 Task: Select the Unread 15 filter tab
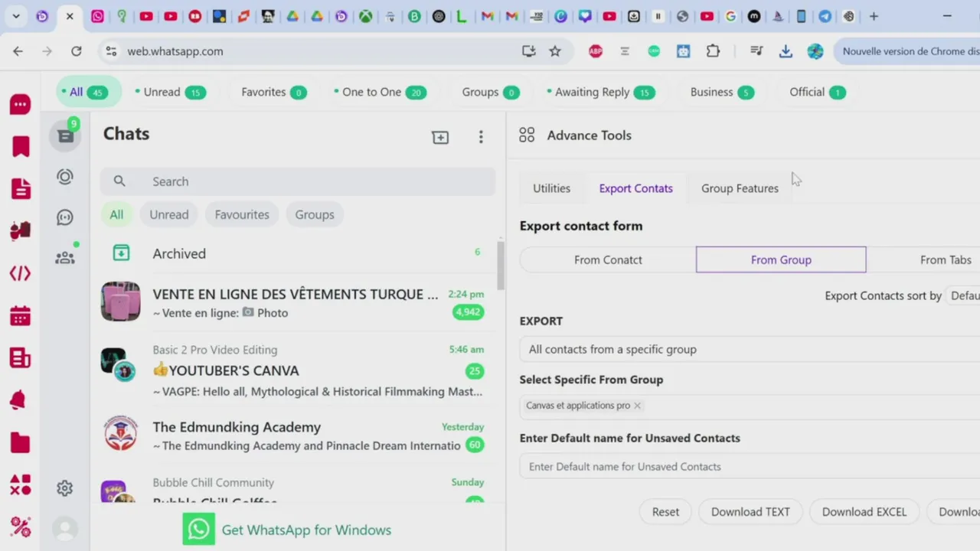170,92
